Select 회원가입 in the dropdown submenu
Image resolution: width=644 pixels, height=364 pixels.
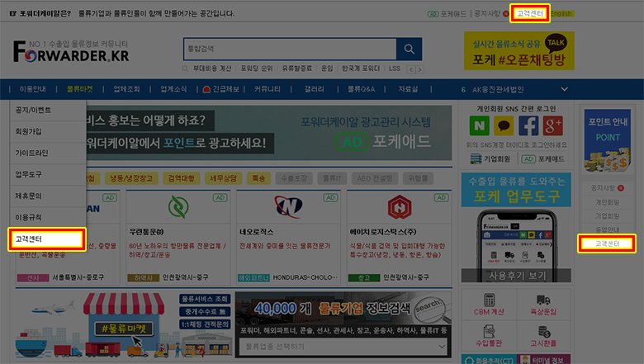coord(48,131)
